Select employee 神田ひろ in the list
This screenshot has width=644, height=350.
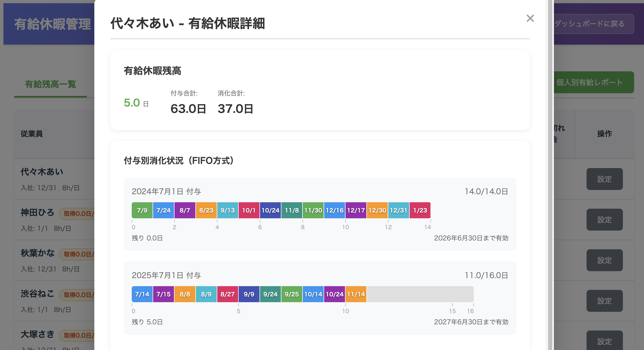(37, 213)
